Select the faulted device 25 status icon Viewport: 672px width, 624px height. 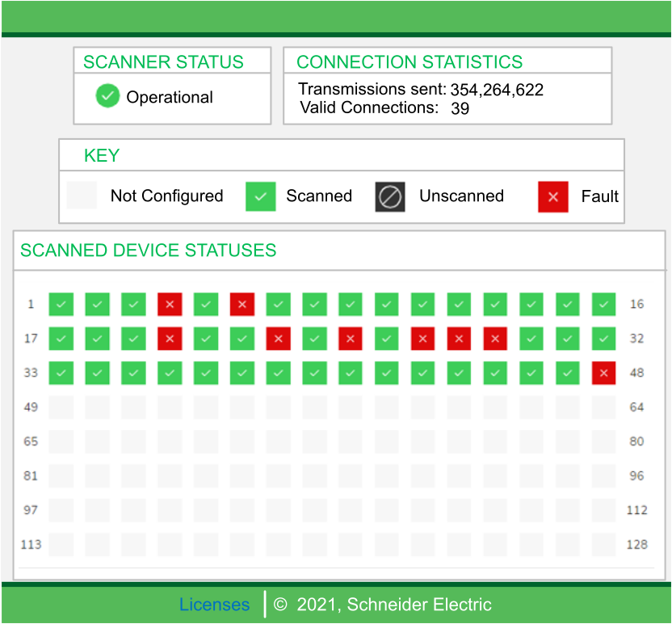[351, 338]
